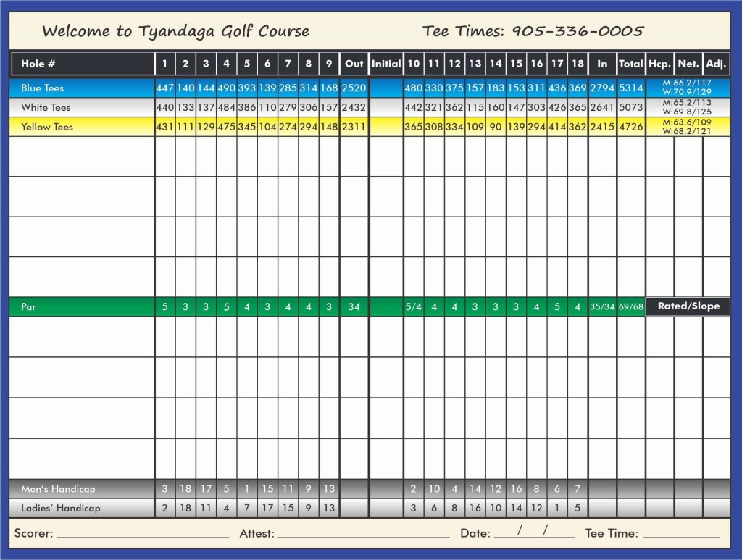
Task: Click the Blue Tees overall total 5314
Action: point(631,88)
